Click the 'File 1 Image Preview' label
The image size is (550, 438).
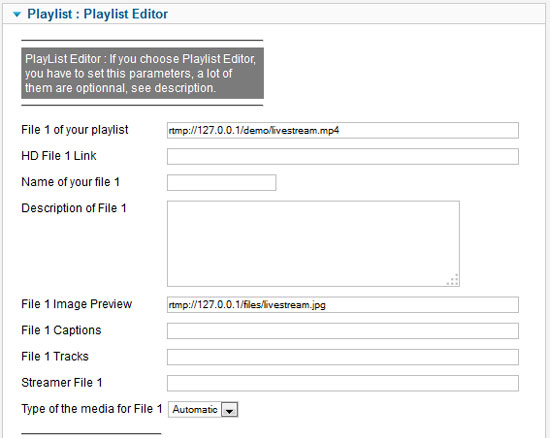(76, 304)
